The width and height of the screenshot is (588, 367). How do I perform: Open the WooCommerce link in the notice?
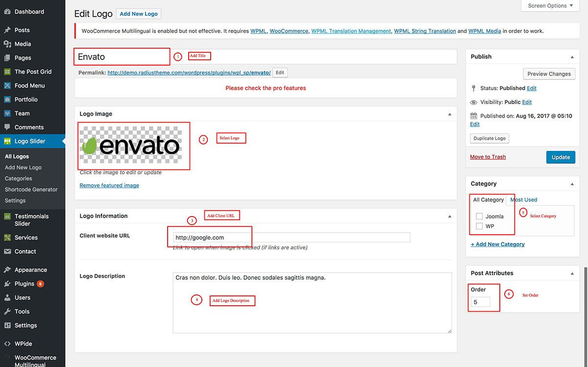pyautogui.click(x=289, y=31)
